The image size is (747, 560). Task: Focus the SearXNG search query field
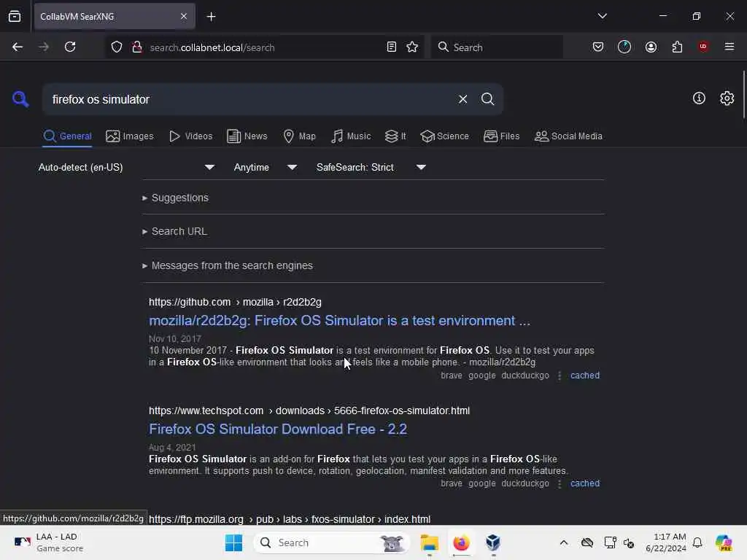point(250,99)
